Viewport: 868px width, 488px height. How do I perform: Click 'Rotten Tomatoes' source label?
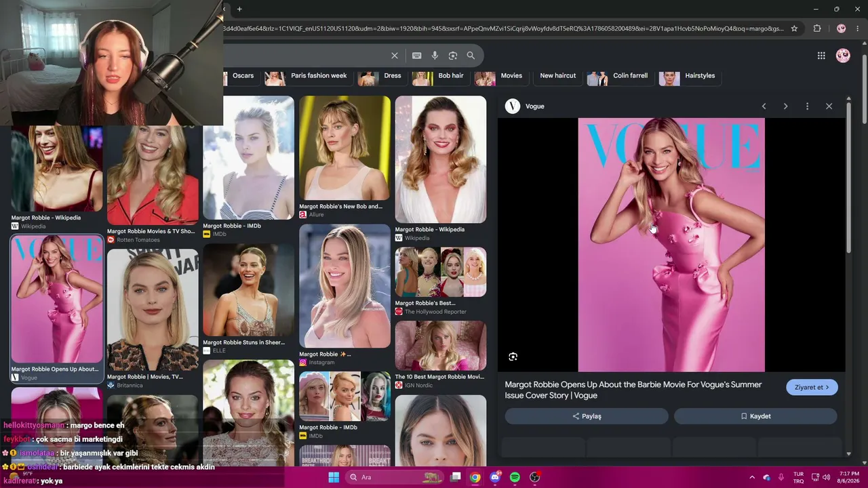(138, 240)
